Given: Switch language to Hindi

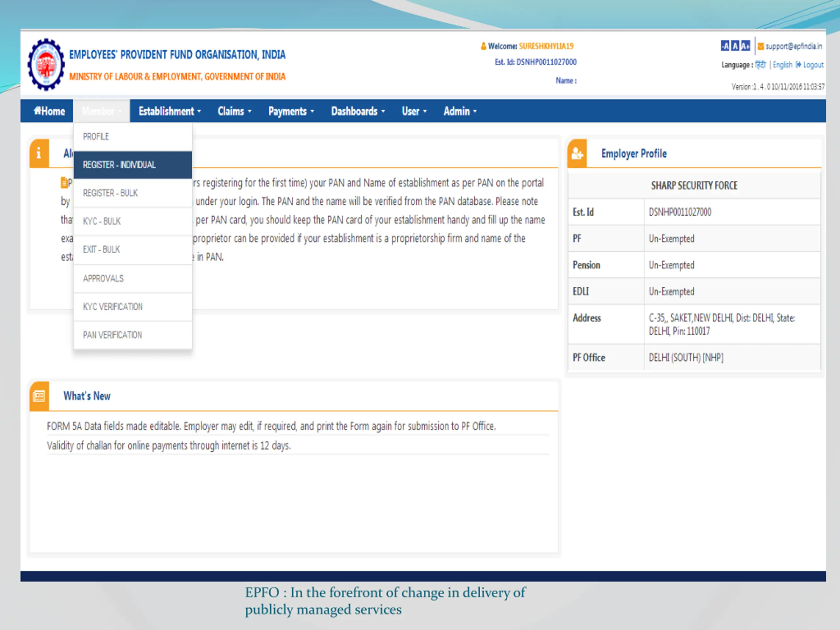Looking at the screenshot, I should pyautogui.click(x=761, y=65).
